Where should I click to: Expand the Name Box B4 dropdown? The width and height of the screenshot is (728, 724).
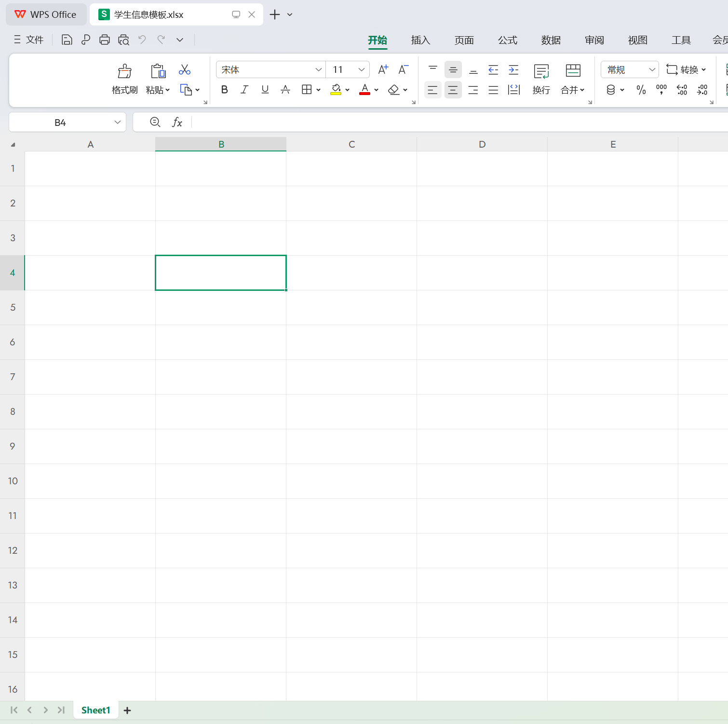click(117, 122)
